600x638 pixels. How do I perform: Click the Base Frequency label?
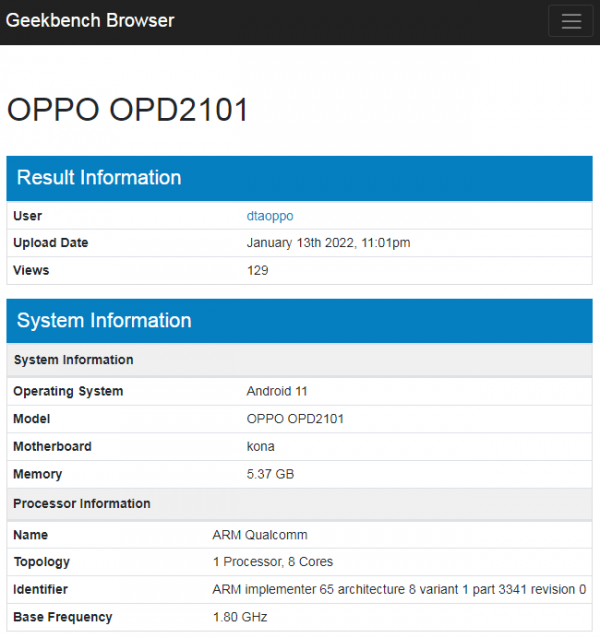(63, 617)
